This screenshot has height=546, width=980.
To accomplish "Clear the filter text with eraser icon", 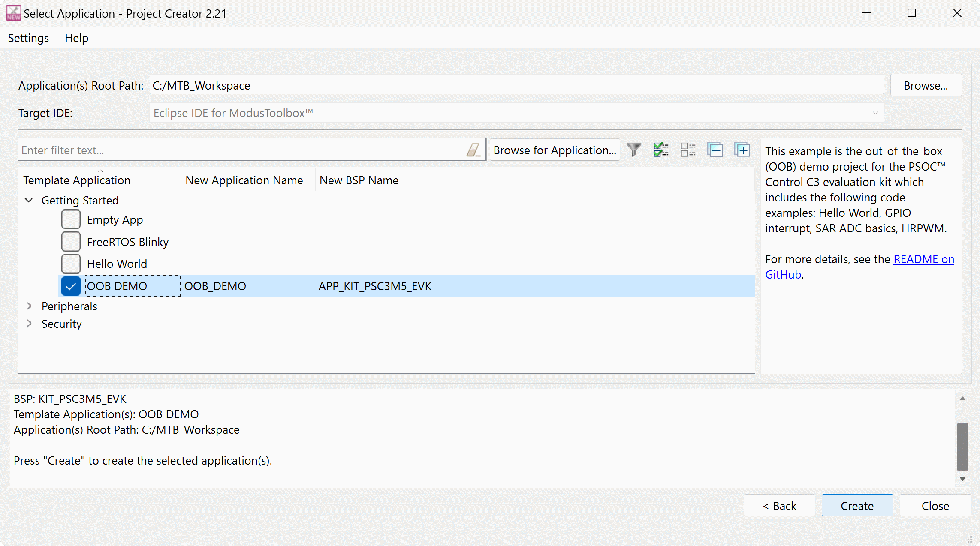I will [473, 150].
